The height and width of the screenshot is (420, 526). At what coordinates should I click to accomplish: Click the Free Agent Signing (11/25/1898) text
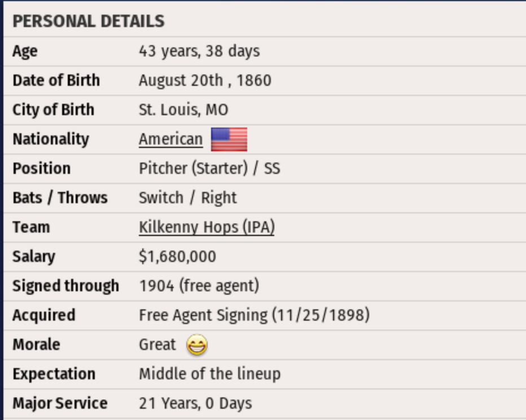(254, 316)
